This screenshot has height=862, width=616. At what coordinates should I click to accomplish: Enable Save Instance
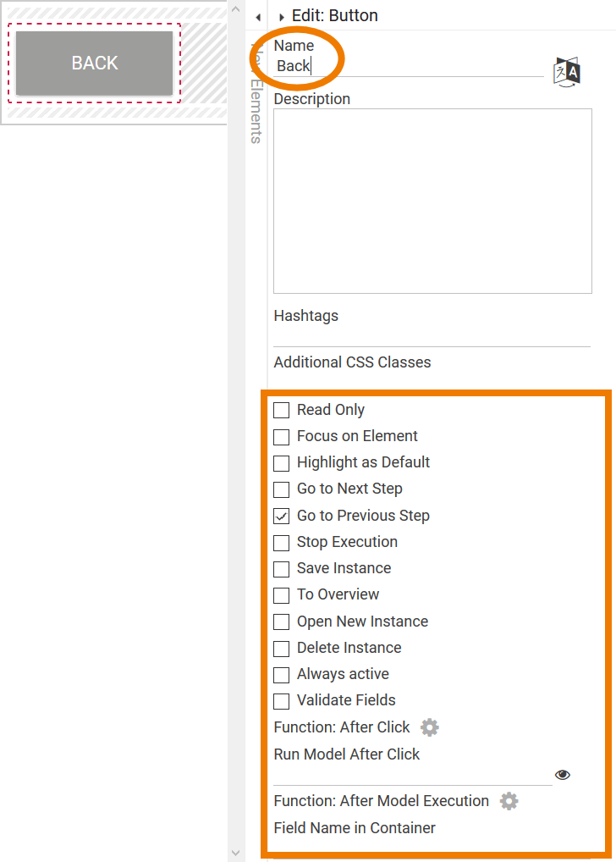click(x=281, y=568)
